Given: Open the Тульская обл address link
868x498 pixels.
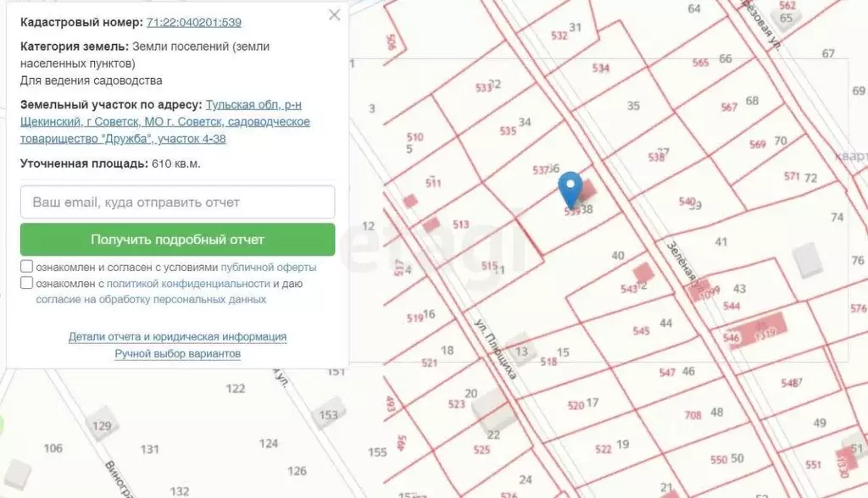Looking at the screenshot, I should click(x=253, y=105).
